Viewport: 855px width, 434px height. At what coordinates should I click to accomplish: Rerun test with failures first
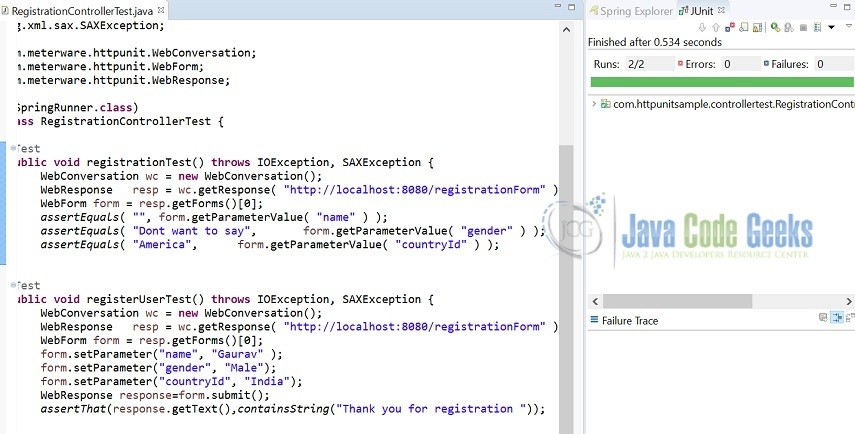(x=788, y=27)
